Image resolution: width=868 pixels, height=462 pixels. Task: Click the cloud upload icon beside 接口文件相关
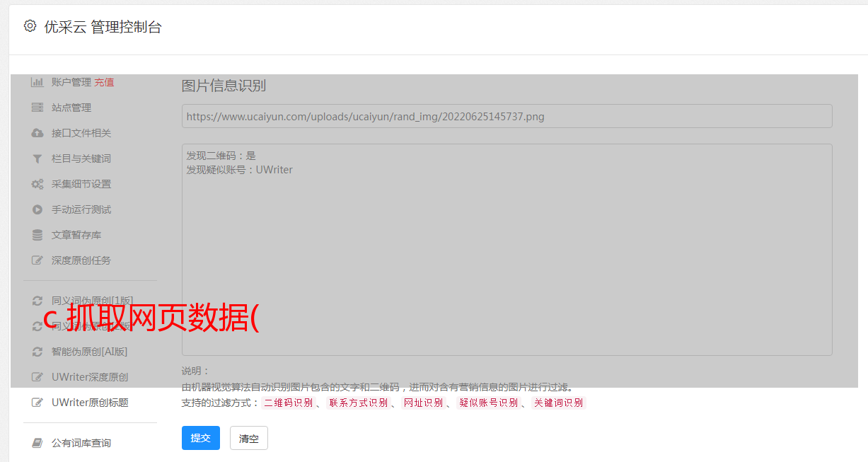coord(37,133)
